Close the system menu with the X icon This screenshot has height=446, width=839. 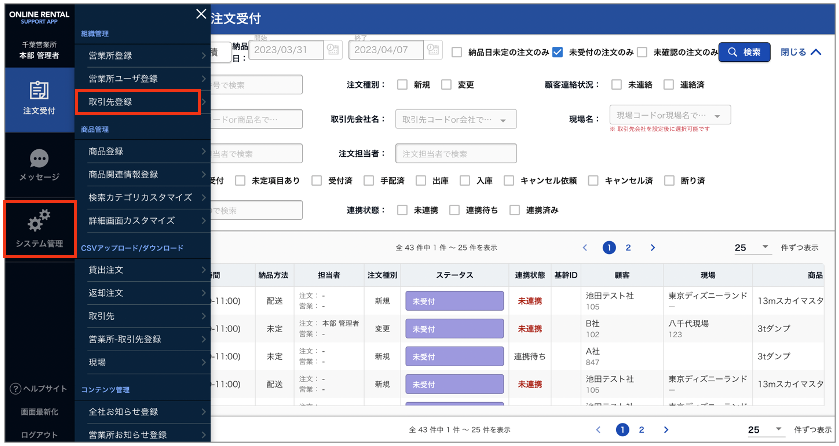(x=201, y=14)
